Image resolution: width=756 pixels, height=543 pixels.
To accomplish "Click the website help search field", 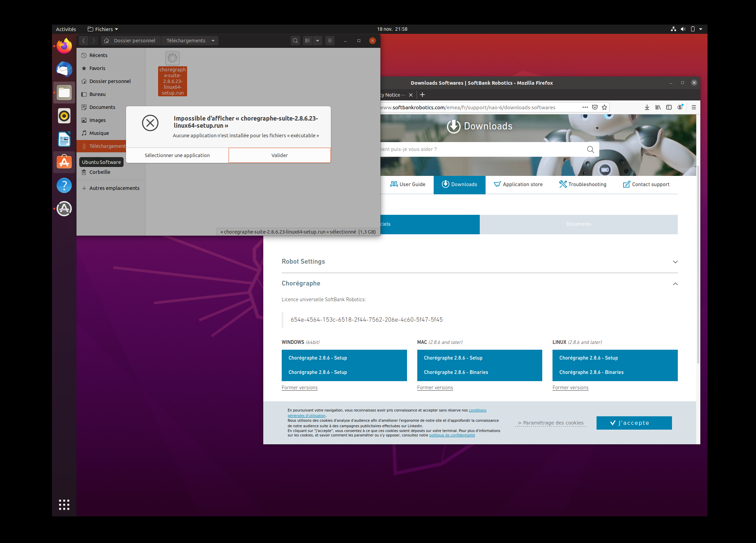I will pyautogui.click(x=481, y=149).
